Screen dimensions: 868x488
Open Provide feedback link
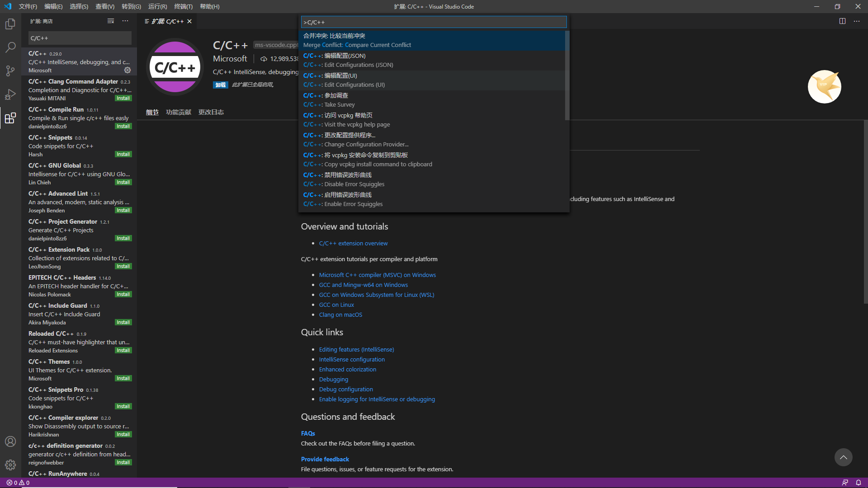coord(325,459)
